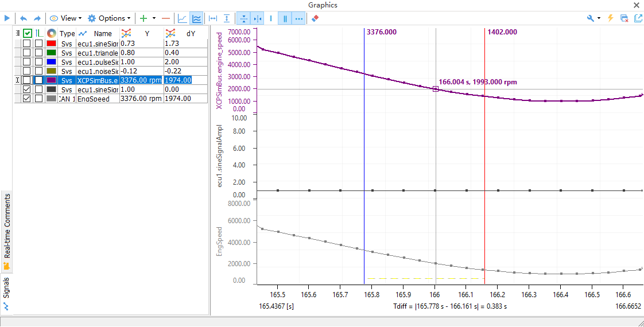Screen dimensions: 644x327
Task: Select the separate-axes multi-line chart icon
Action: click(196, 18)
